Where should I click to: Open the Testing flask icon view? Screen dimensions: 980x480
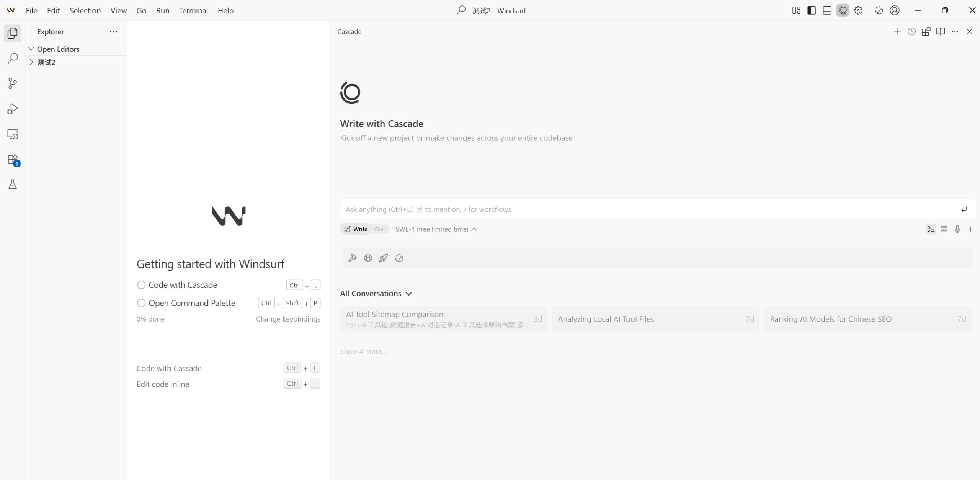coord(13,184)
